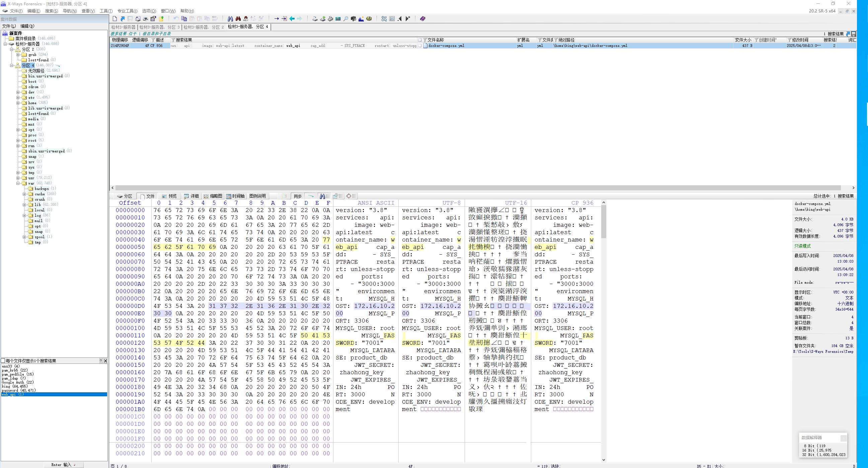
Task: Expand the etc folder node
Action: [18, 97]
